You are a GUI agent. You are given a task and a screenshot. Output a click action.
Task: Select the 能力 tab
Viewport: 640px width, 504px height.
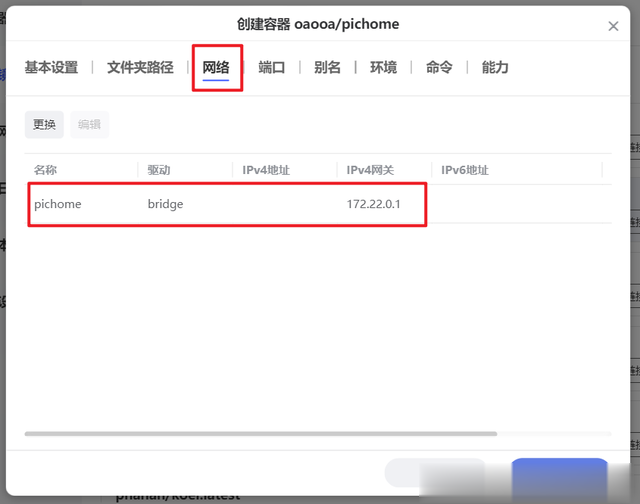[495, 67]
